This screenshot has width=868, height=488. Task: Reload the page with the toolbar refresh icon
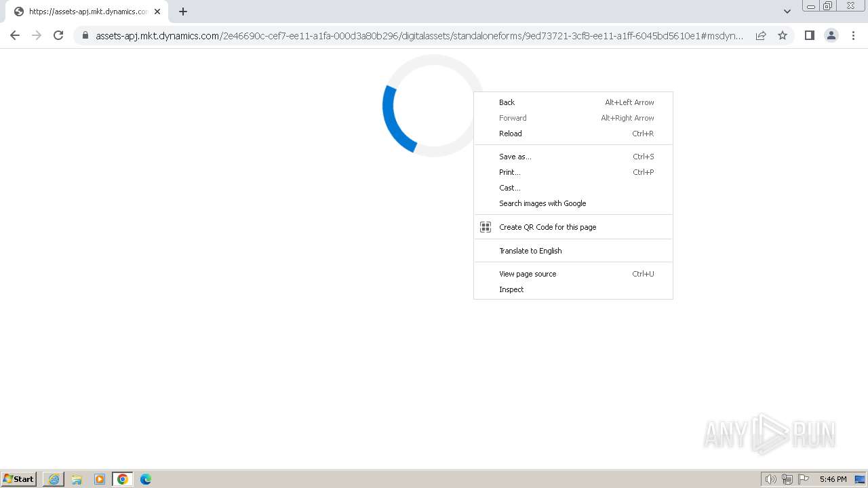(x=58, y=35)
